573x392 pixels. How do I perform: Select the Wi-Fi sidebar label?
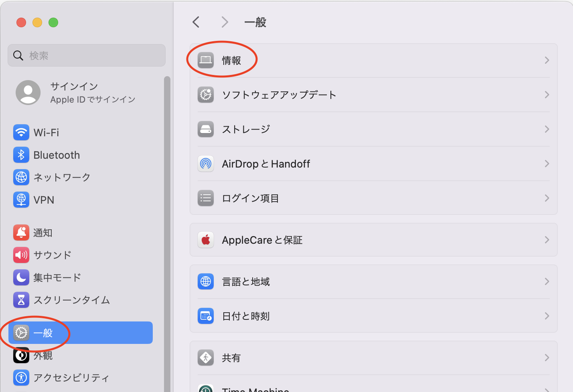tap(46, 132)
